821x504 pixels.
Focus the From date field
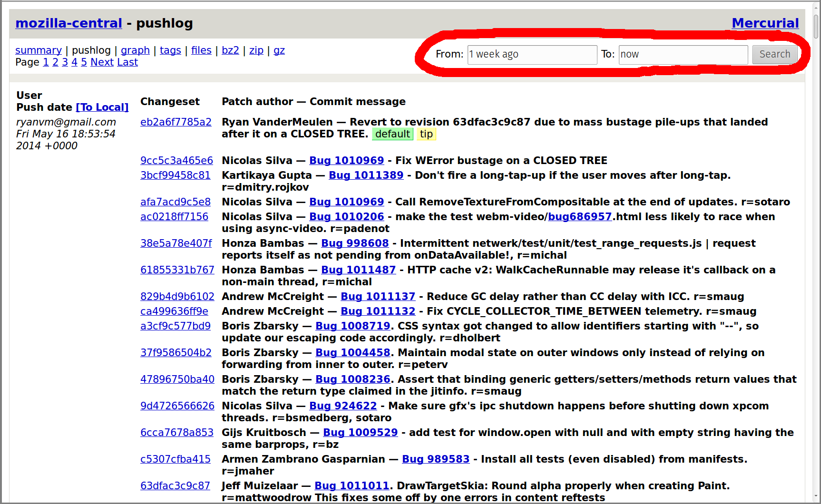[532, 55]
